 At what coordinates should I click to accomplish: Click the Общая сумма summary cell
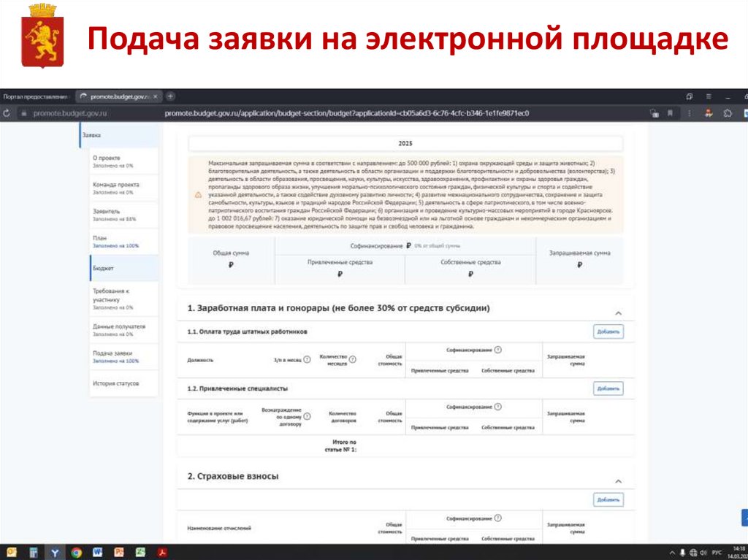231,259
